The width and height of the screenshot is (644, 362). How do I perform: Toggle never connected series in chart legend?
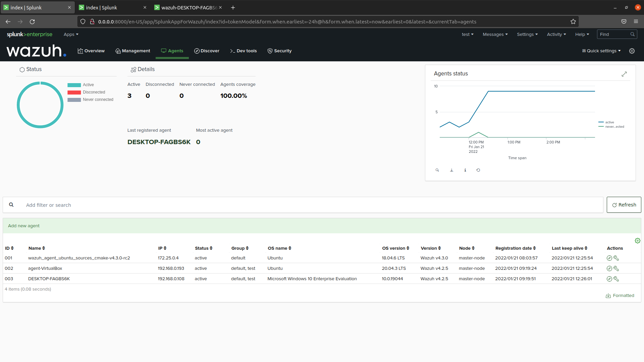click(611, 127)
